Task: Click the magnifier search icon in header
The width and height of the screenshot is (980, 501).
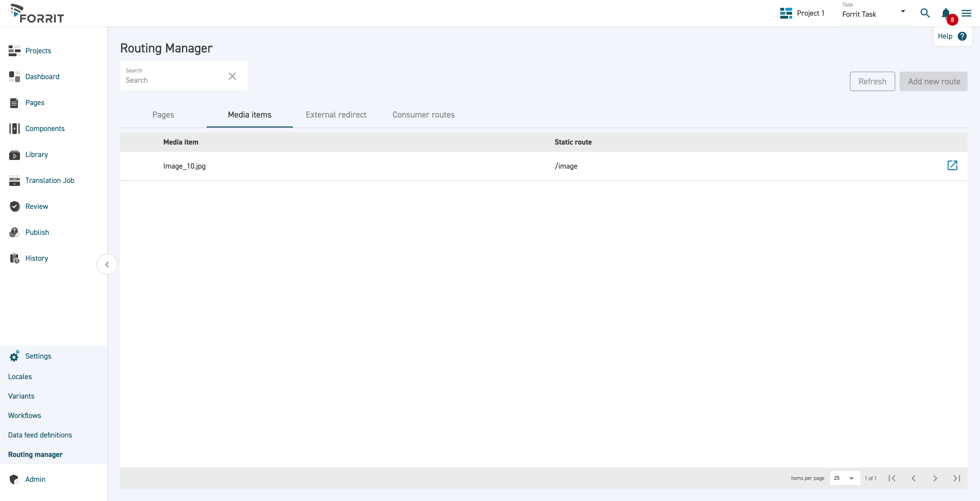Action: 925,13
